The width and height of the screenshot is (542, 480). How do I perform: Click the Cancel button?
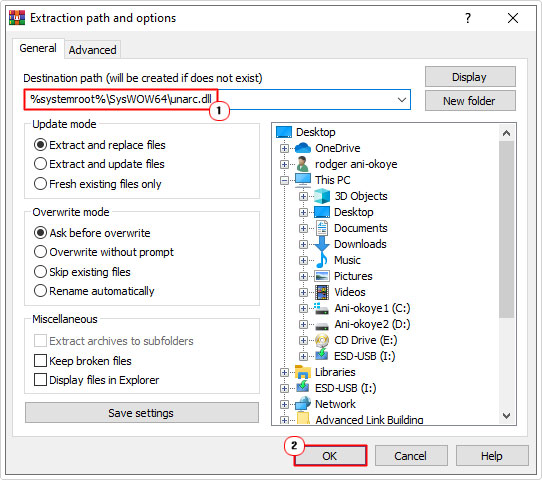pyautogui.click(x=411, y=456)
